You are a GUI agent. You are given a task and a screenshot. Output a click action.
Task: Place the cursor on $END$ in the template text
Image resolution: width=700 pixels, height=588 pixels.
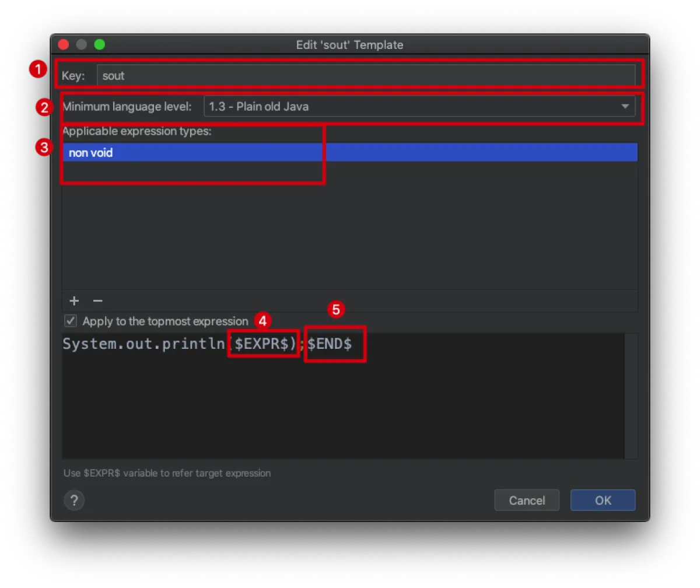(330, 344)
